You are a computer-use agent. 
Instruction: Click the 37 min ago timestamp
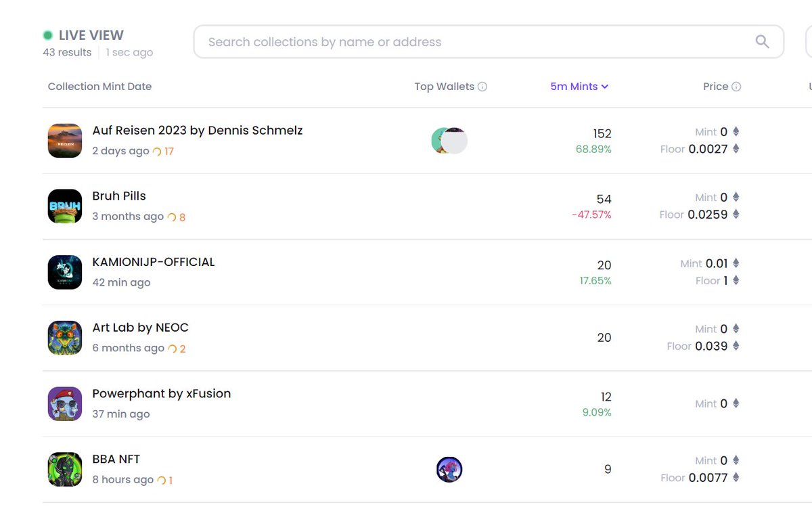click(121, 414)
